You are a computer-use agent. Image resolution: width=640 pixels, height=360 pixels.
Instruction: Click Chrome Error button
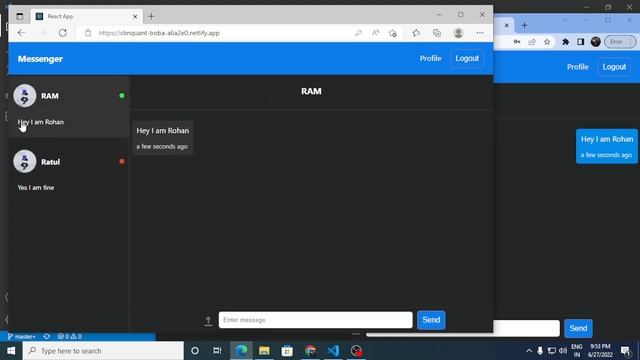click(620, 42)
